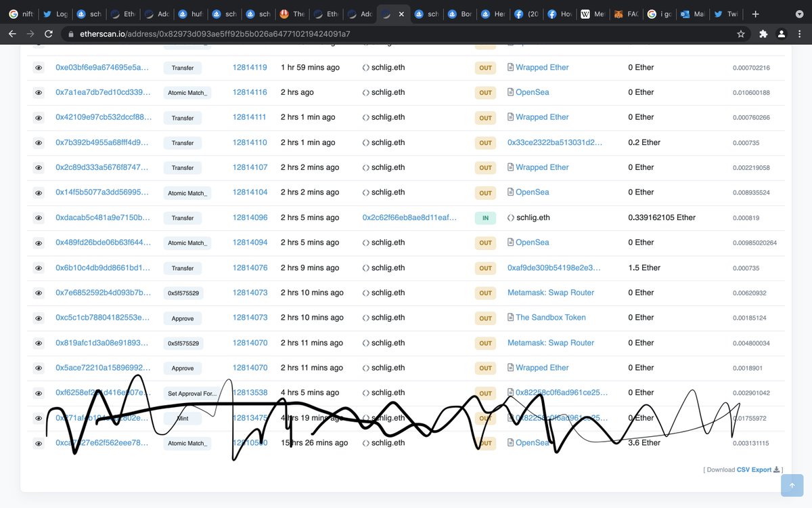Open eye preview for 0xc5c1cb78804182553e
Screen dimensions: 812x508
(x=39, y=318)
